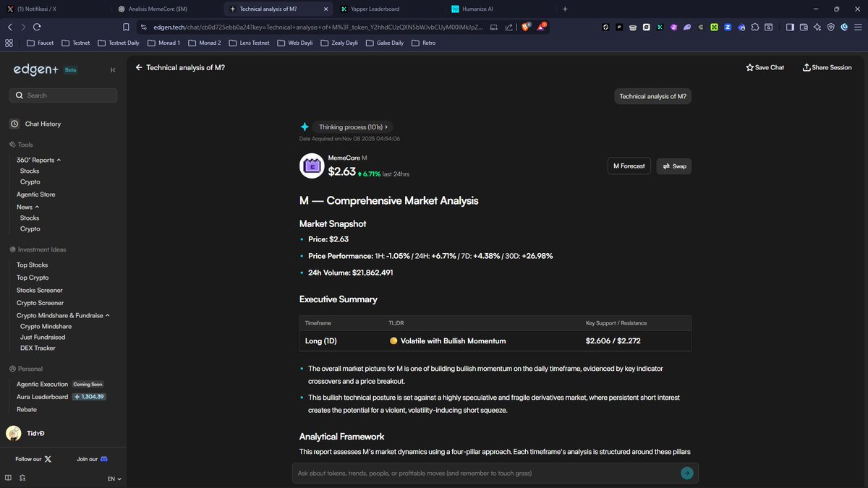The width and height of the screenshot is (868, 488).
Task: Open a new browser tab
Action: coord(565,9)
